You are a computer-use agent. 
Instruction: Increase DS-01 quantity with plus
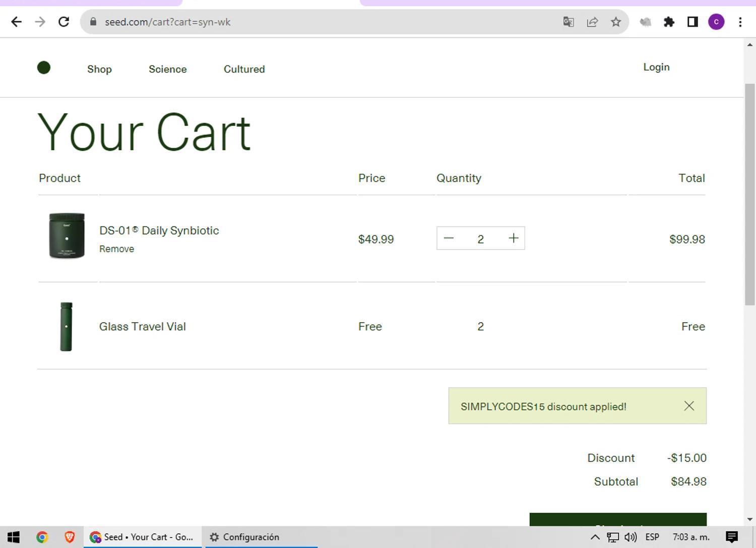click(513, 238)
